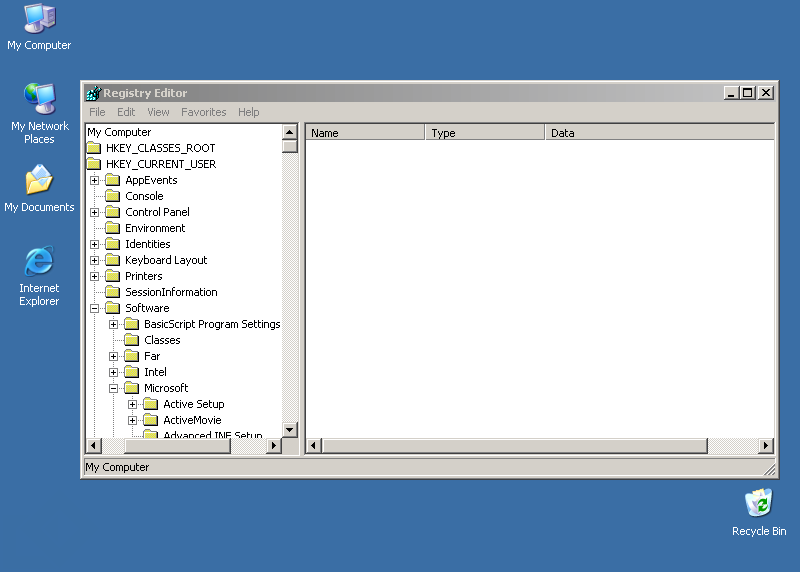The height and width of the screenshot is (572, 800).
Task: Click the BasicScript Program Settings folder icon
Action: coord(132,324)
